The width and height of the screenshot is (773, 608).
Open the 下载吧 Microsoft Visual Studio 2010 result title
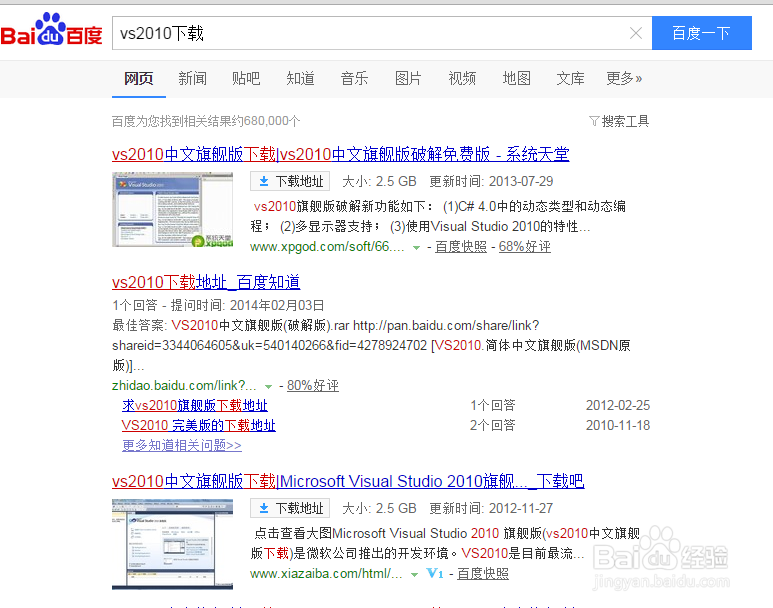[x=348, y=481]
